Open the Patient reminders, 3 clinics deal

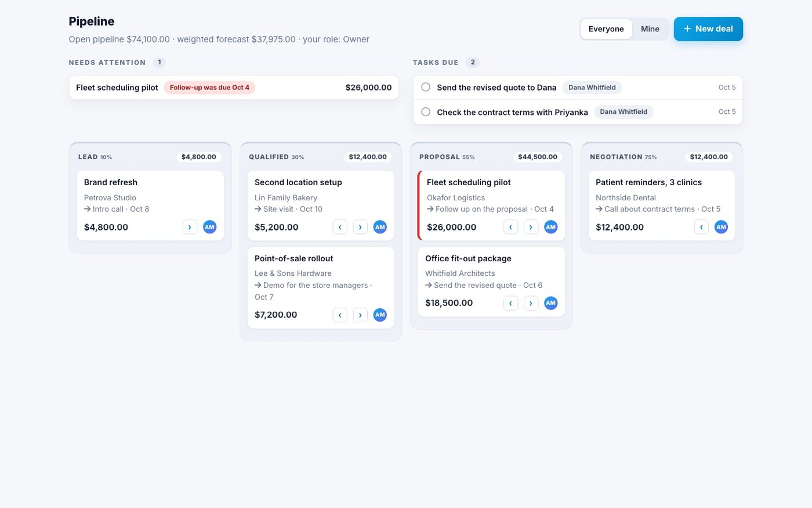coord(662,206)
